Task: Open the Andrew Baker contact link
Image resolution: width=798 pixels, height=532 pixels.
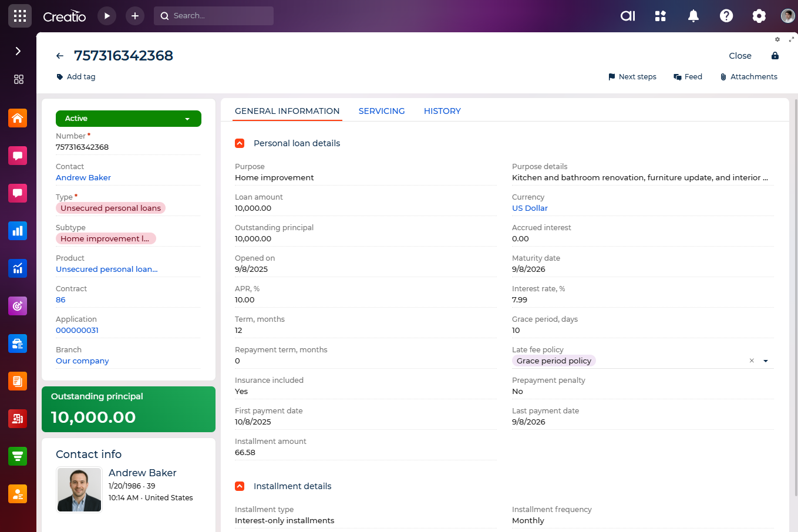Action: pos(83,177)
